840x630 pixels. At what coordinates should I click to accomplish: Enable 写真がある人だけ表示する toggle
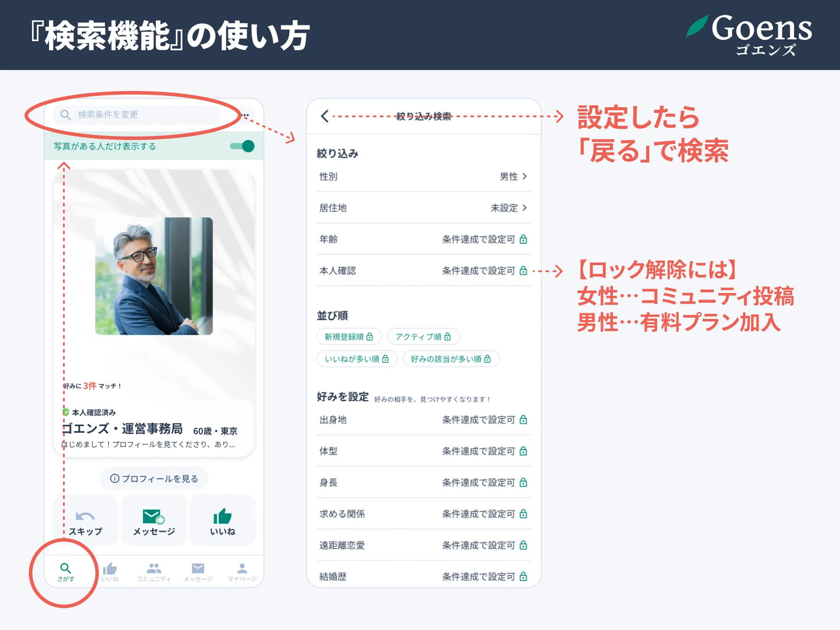tap(243, 146)
